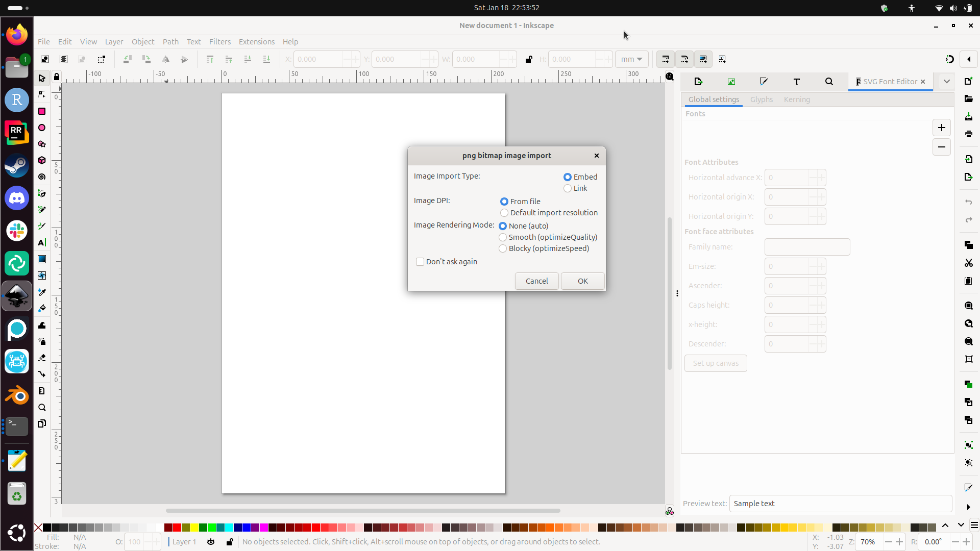This screenshot has width=980, height=551.
Task: Click the Cut scissors icon
Action: [x=968, y=263]
